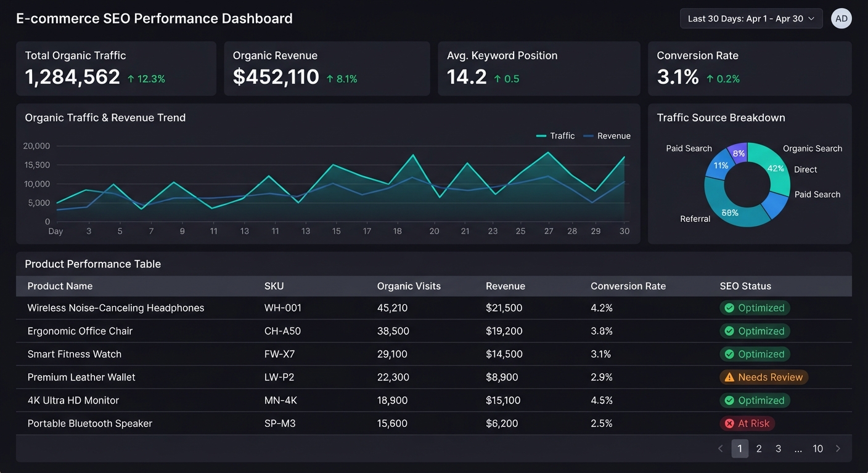868x473 pixels.
Task: Click the 42% green donut segment
Action: point(775,169)
